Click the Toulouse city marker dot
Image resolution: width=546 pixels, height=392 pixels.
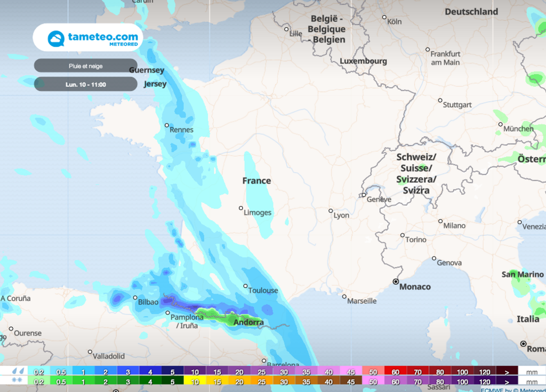(245, 286)
